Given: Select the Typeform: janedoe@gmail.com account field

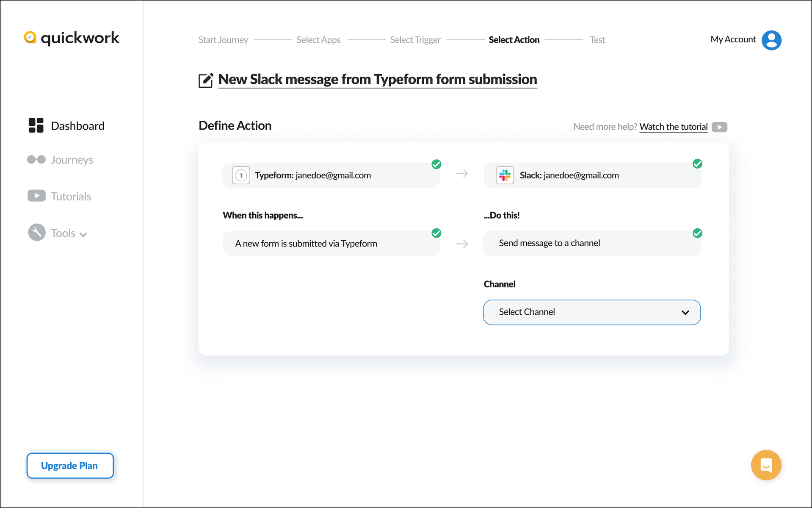Looking at the screenshot, I should [x=331, y=175].
